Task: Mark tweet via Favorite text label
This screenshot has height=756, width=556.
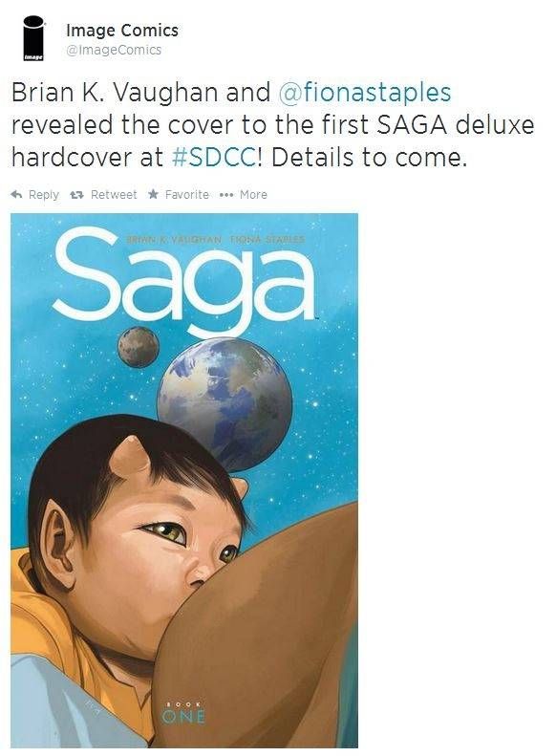Action: pyautogui.click(x=187, y=195)
